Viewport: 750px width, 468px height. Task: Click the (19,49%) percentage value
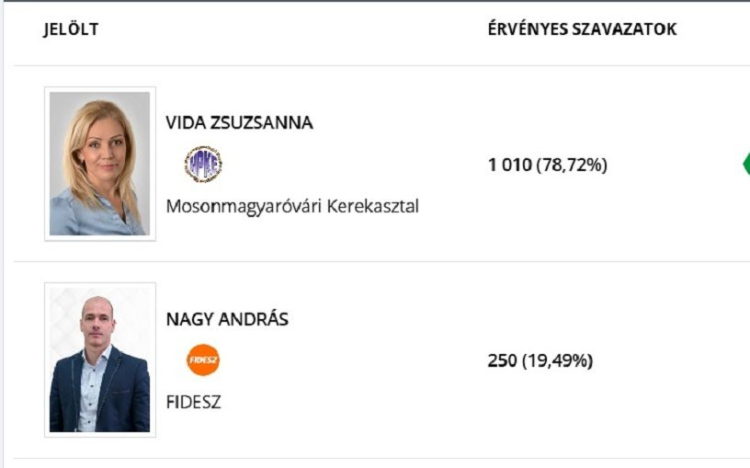(x=557, y=360)
